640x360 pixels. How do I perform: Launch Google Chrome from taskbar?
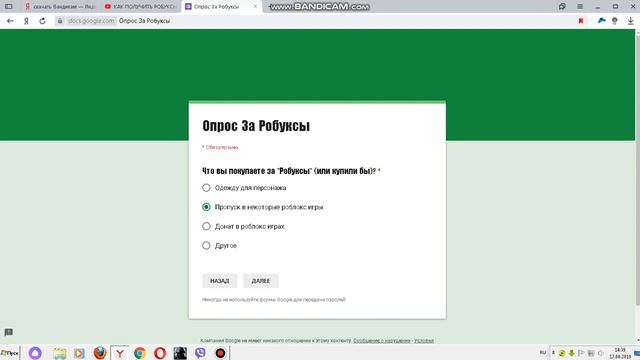[x=140, y=353]
